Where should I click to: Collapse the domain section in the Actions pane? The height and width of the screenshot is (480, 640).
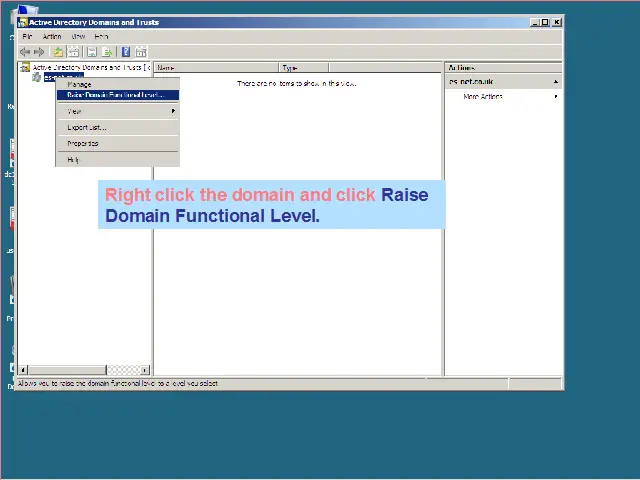tap(556, 82)
